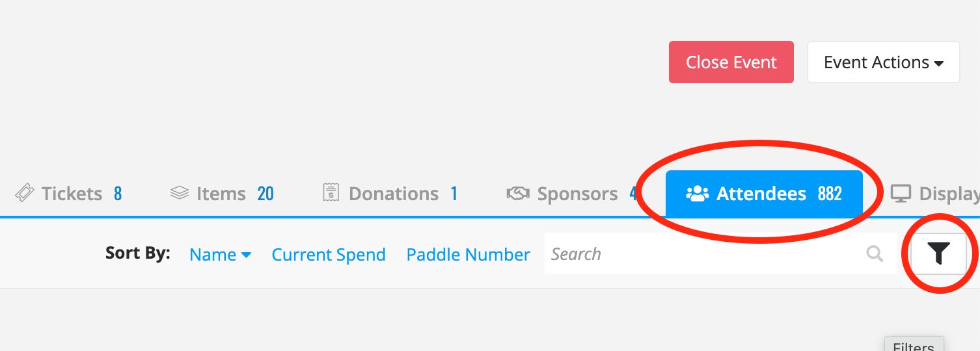Go to the Donations tab label
Viewport: 980px width, 351px height.
point(394,194)
